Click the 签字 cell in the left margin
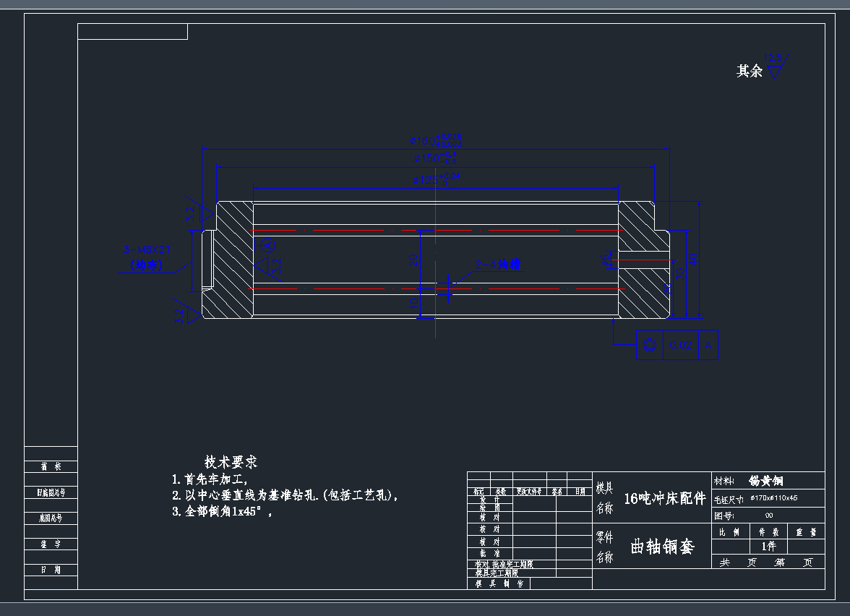Image resolution: width=850 pixels, height=616 pixels. tap(51, 544)
